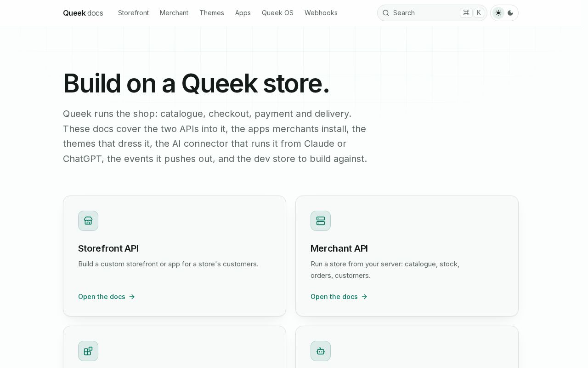Switch to dark theme with the moon icon
Viewport: 588px width, 368px height.
pos(510,13)
